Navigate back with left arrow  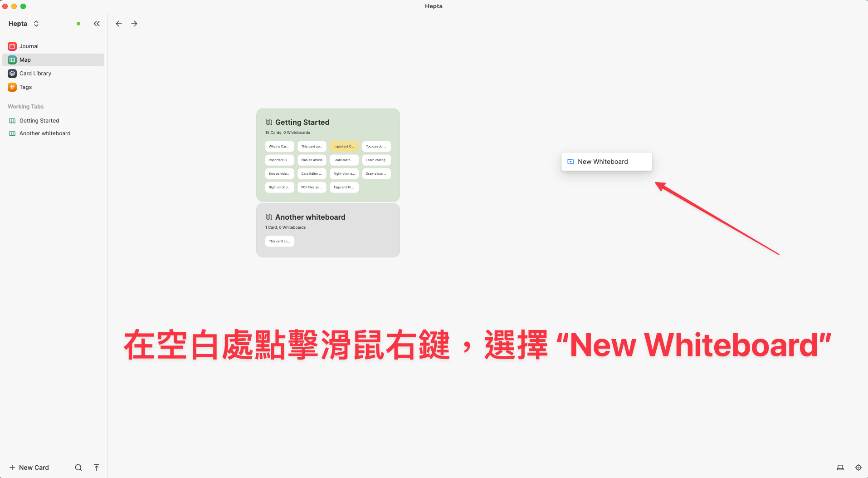(119, 24)
